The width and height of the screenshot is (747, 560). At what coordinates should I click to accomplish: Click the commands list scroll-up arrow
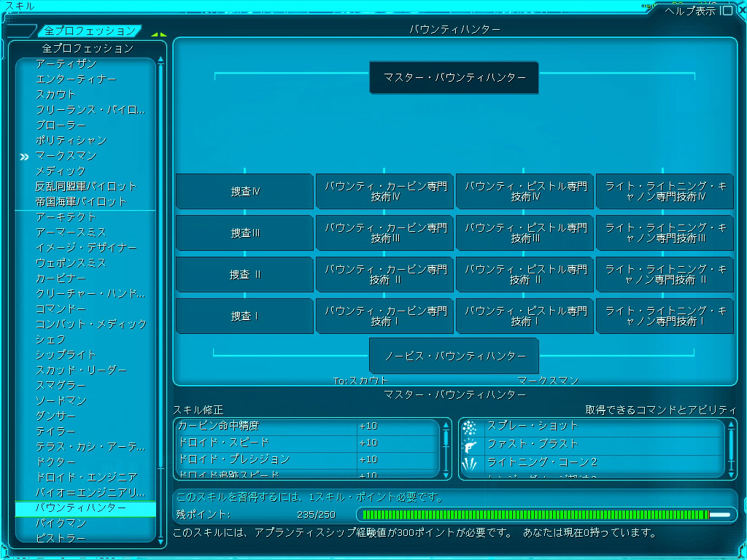point(732,424)
